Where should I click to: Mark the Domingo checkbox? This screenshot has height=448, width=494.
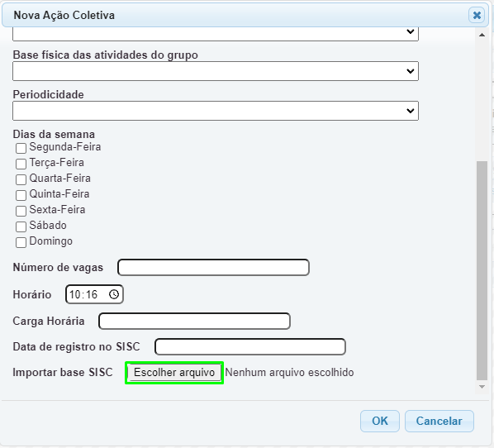tap(21, 242)
